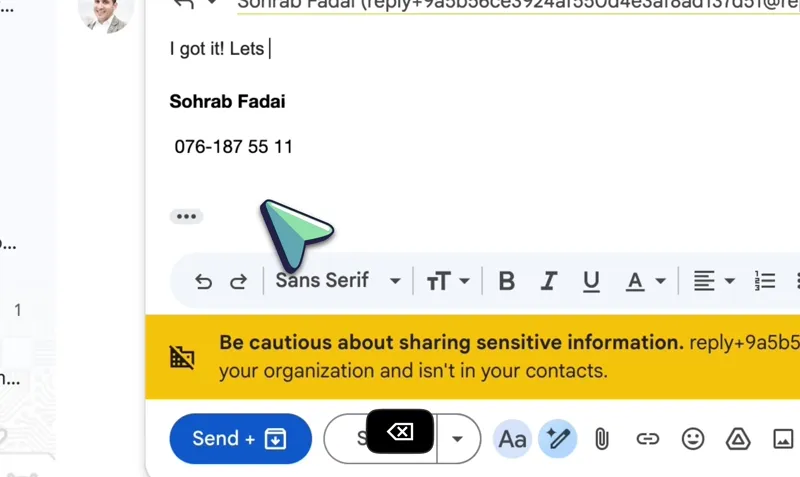The image size is (800, 477).
Task: Open more send options dropdown arrow
Action: [x=458, y=438]
